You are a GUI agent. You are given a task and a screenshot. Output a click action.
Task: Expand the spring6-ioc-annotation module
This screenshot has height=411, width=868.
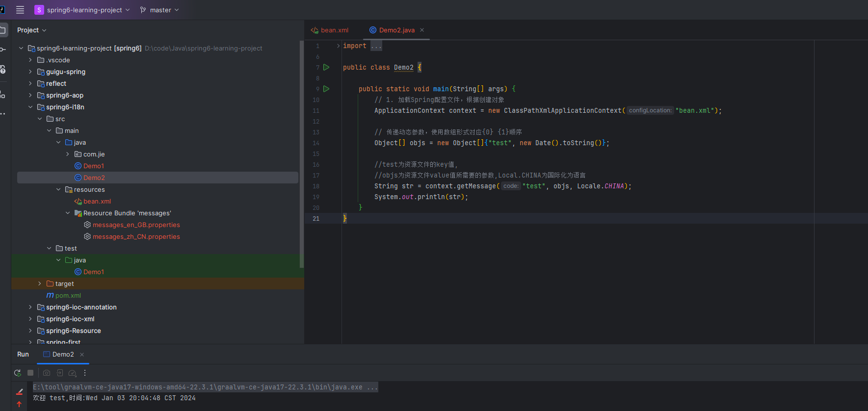click(30, 307)
